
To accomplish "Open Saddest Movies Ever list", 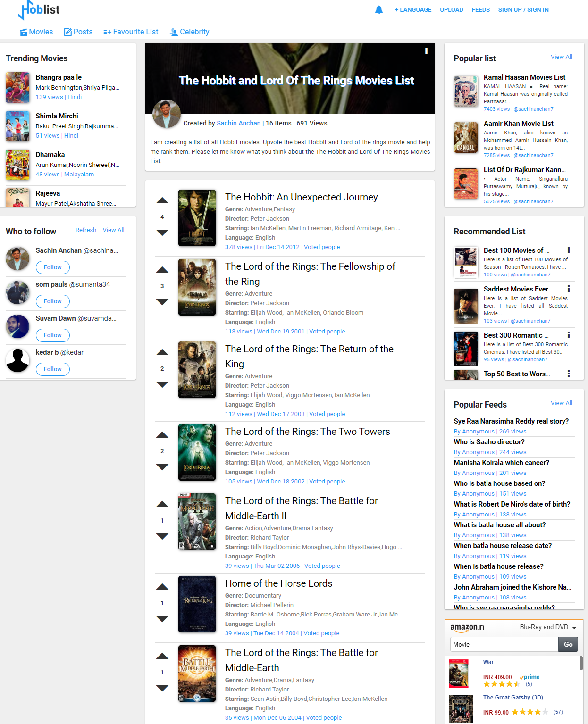I will point(516,289).
